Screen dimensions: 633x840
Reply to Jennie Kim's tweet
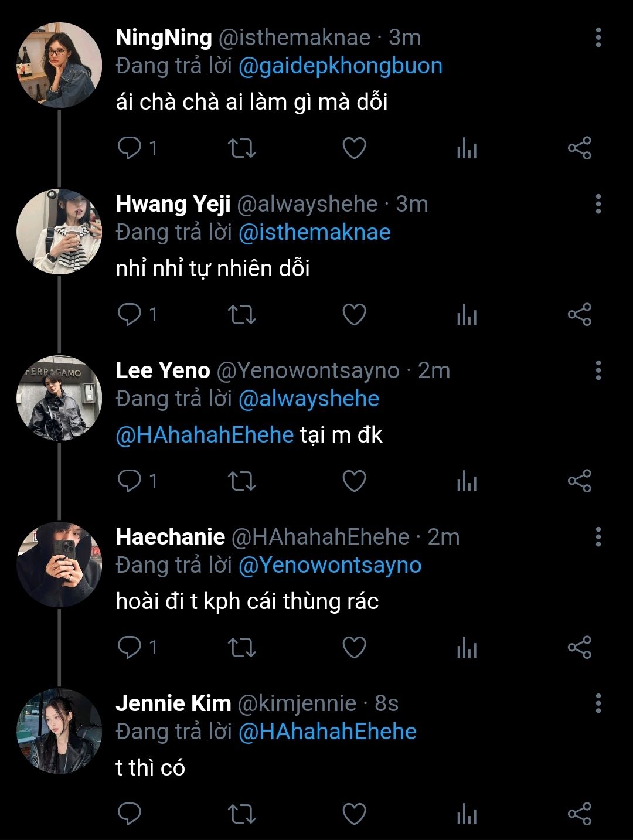point(130,814)
